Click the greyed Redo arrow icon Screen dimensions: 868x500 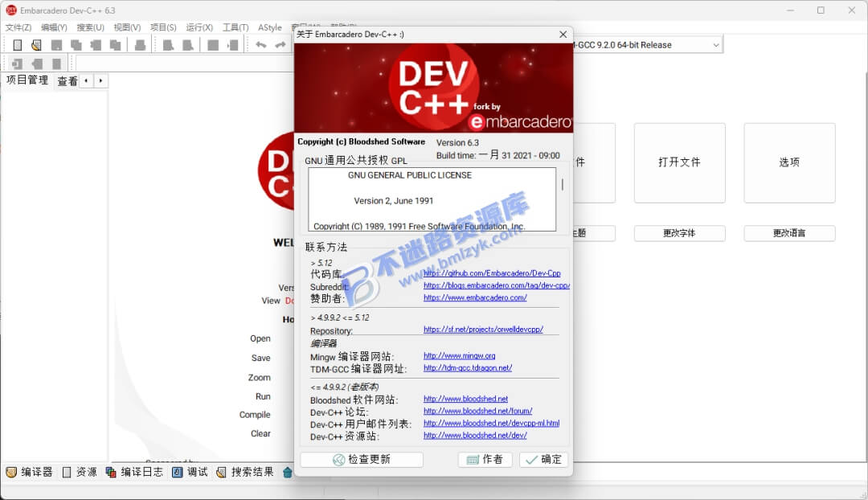280,45
